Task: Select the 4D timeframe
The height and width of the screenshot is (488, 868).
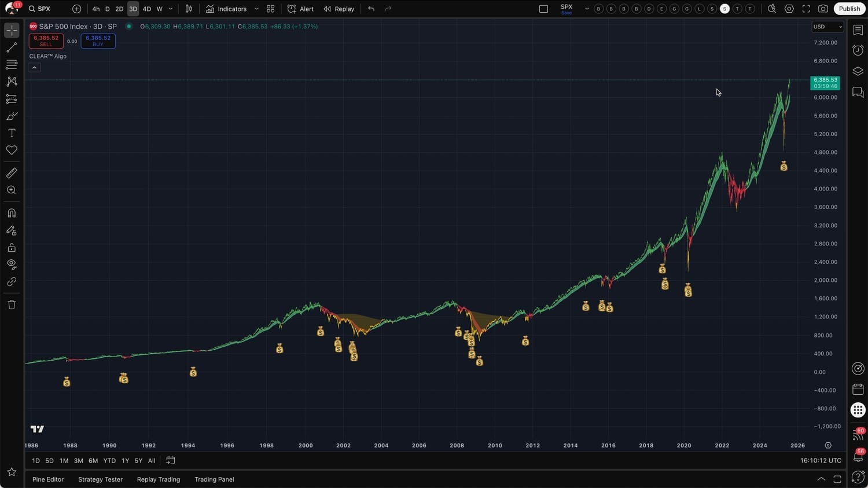Action: [x=147, y=9]
